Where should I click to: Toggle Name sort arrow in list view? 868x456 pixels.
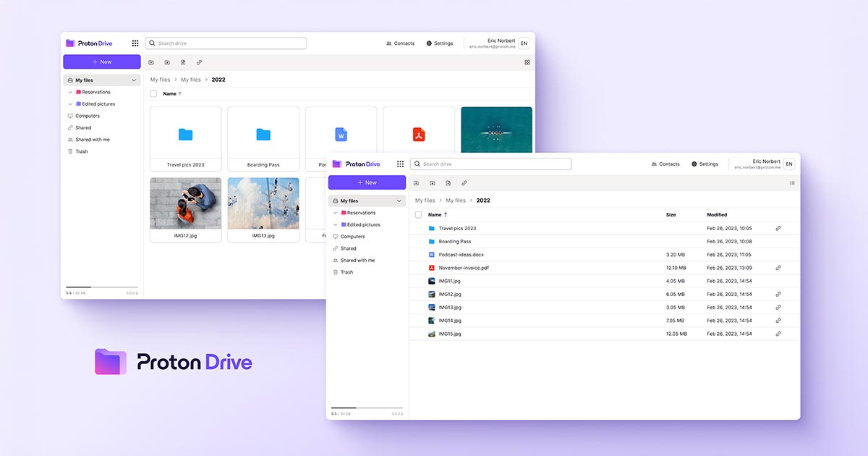point(446,215)
